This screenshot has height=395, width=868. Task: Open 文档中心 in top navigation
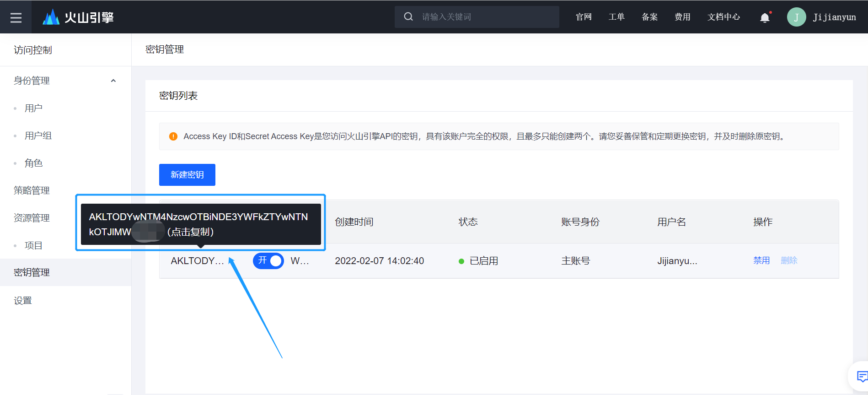pyautogui.click(x=723, y=17)
